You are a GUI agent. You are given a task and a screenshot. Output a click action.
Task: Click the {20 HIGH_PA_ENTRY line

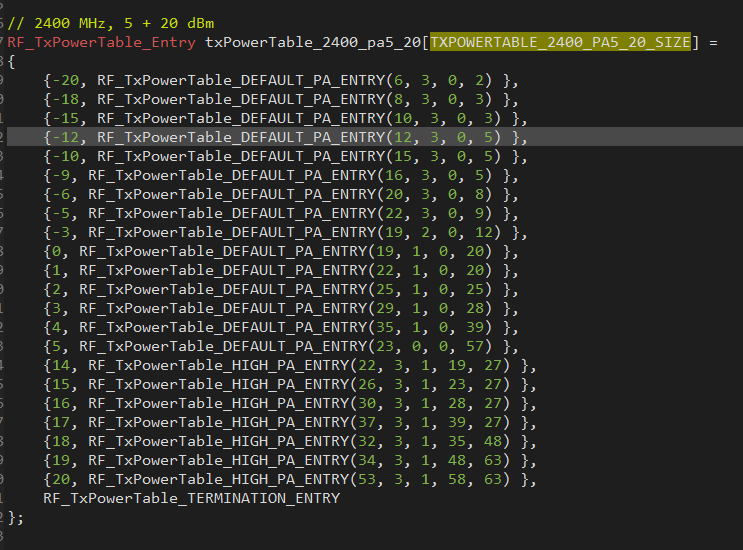coord(290,479)
